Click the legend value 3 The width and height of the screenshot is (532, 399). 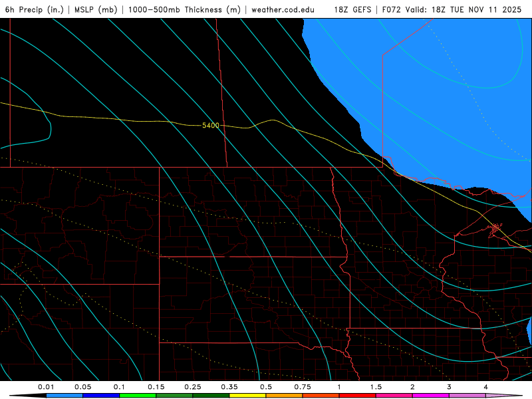point(449,387)
